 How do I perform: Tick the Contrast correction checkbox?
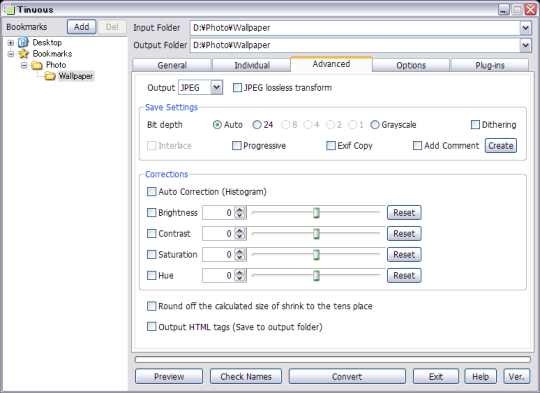click(x=152, y=234)
